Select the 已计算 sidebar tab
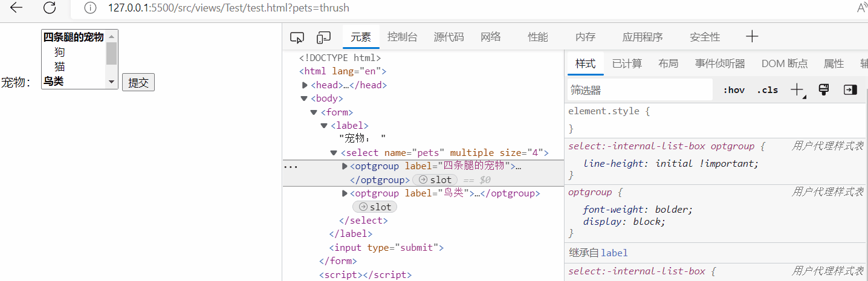 pyautogui.click(x=627, y=63)
